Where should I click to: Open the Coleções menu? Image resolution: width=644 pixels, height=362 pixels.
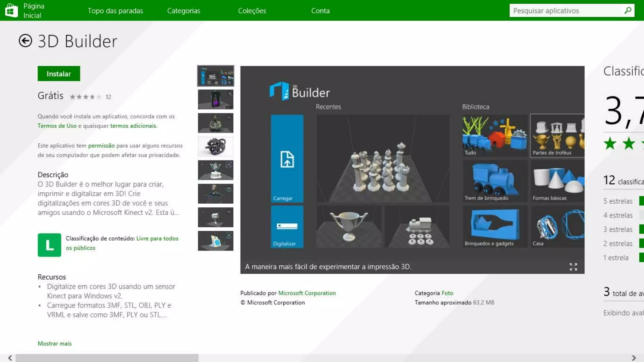pyautogui.click(x=252, y=11)
